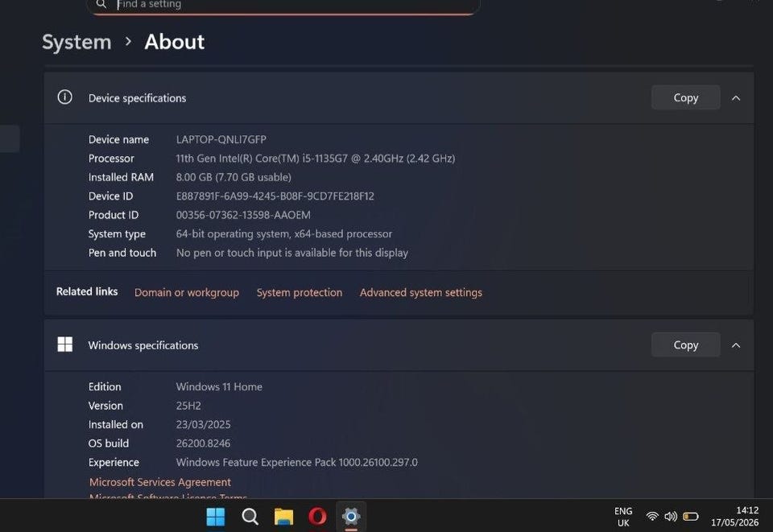Viewport: 773px width, 532px height.
Task: Click the Windows specifications heading
Action: tap(143, 345)
